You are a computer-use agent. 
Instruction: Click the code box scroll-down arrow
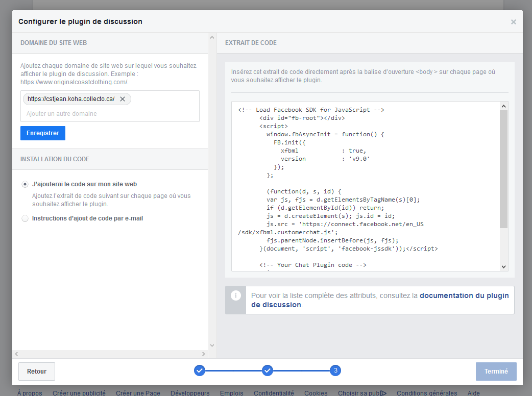tap(503, 267)
